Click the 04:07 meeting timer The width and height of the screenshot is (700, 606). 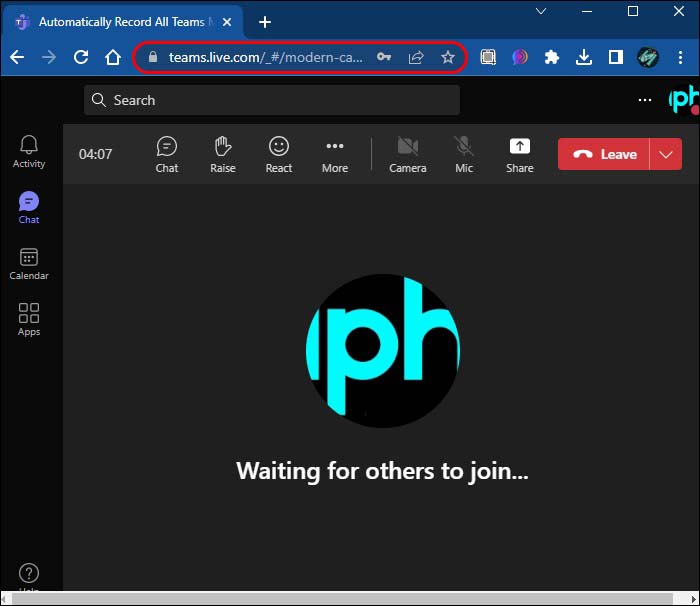click(95, 154)
